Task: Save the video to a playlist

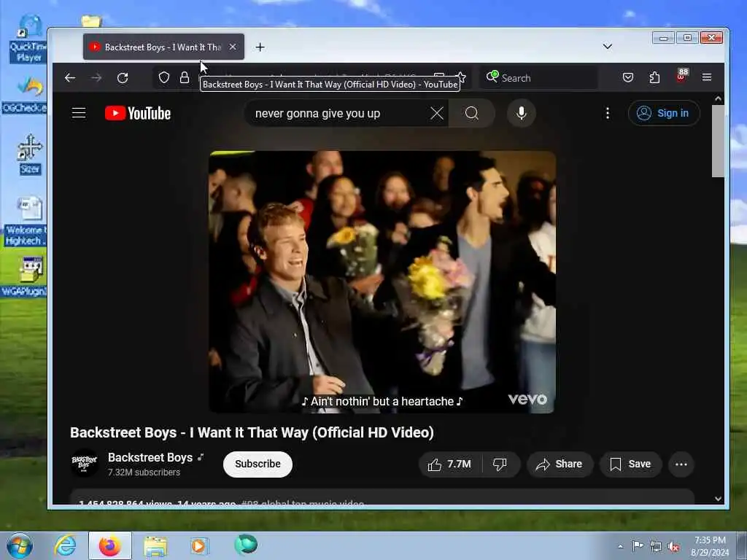Action: (x=631, y=464)
